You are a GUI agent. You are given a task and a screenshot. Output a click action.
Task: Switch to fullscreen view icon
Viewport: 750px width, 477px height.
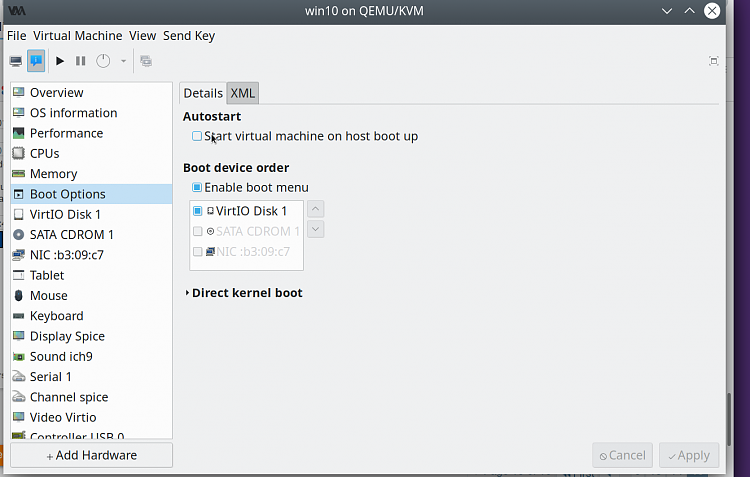coord(714,61)
